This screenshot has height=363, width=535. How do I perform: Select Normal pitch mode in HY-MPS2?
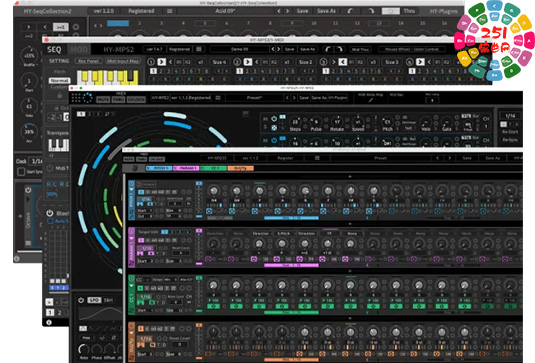(59, 81)
